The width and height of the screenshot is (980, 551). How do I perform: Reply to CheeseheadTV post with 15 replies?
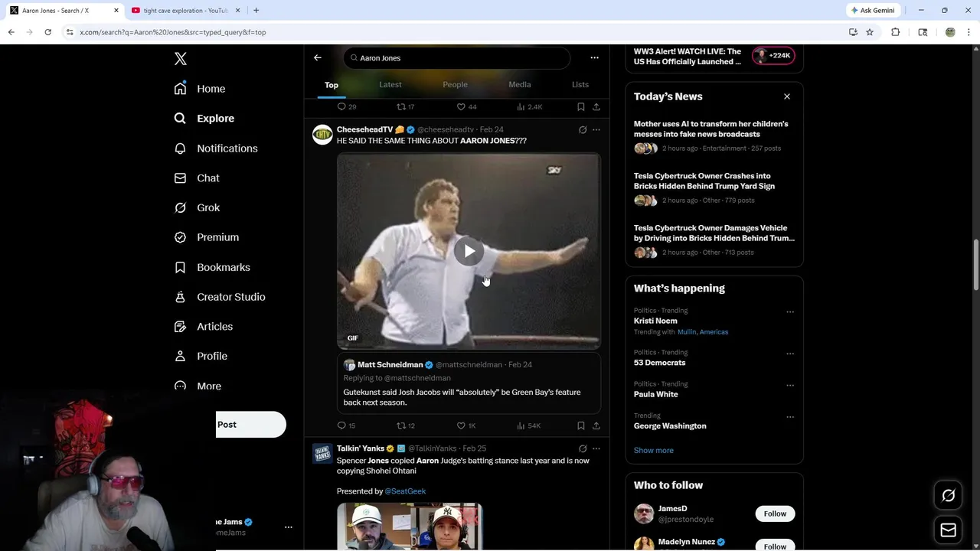pyautogui.click(x=347, y=425)
